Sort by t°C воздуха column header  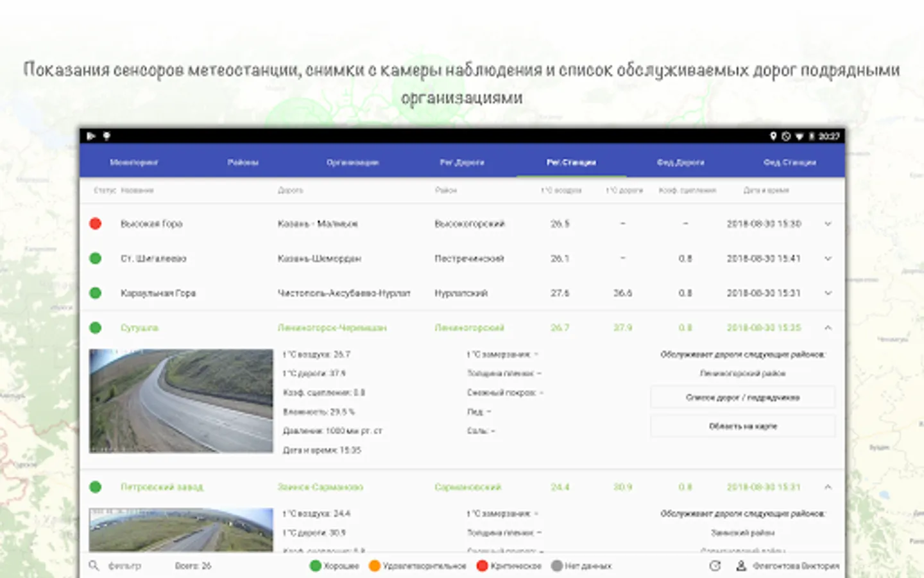click(561, 190)
